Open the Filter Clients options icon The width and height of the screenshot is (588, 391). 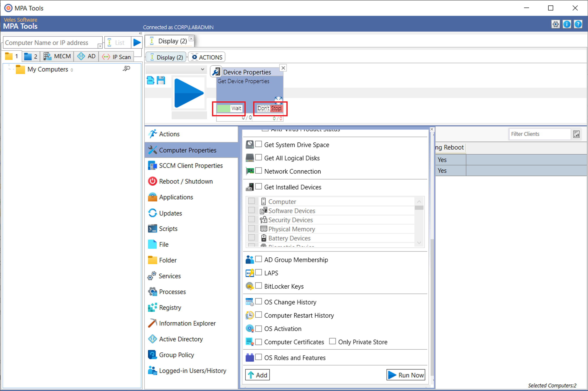tap(576, 134)
